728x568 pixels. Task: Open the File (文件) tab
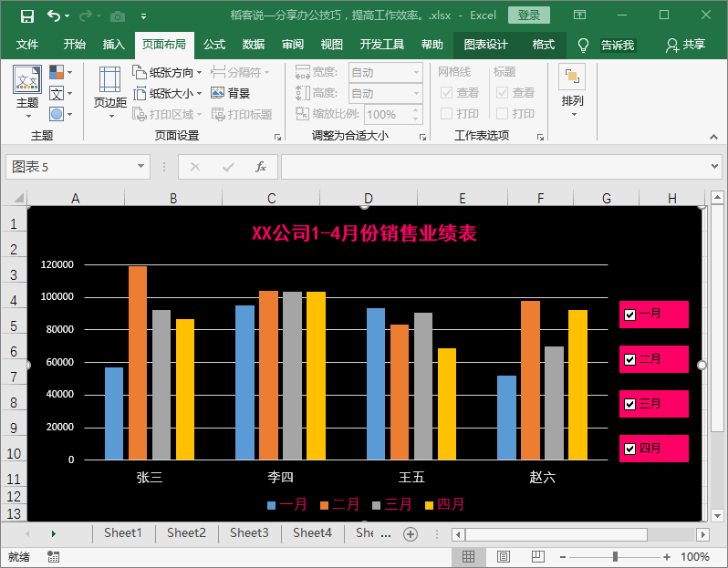(x=27, y=45)
